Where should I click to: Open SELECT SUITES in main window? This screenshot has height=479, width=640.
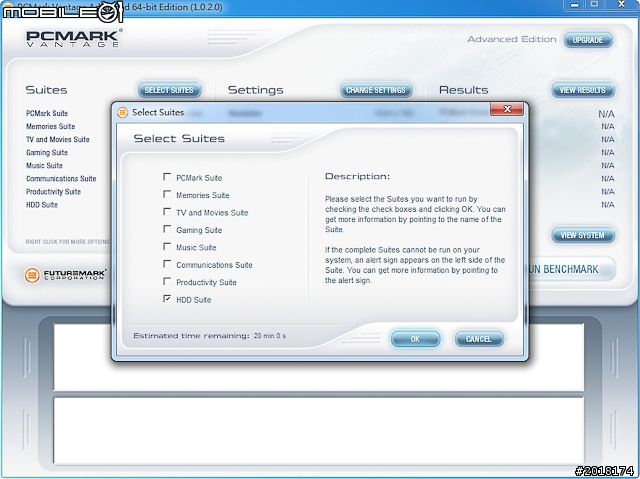tap(169, 90)
